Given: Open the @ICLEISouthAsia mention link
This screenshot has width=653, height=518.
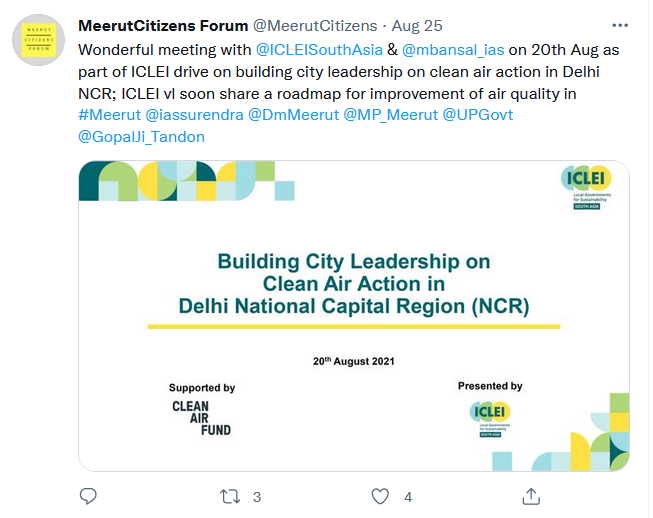Looking at the screenshot, I should (x=319, y=50).
